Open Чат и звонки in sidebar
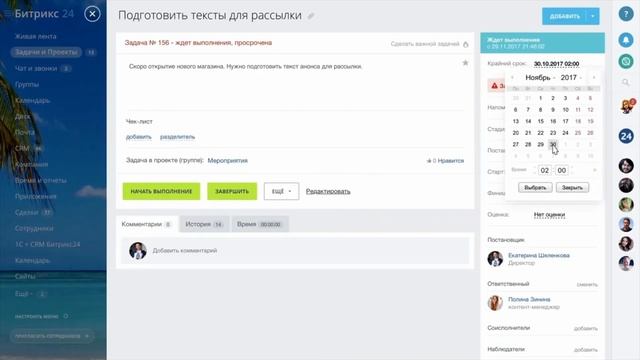640x360 pixels. click(x=36, y=68)
